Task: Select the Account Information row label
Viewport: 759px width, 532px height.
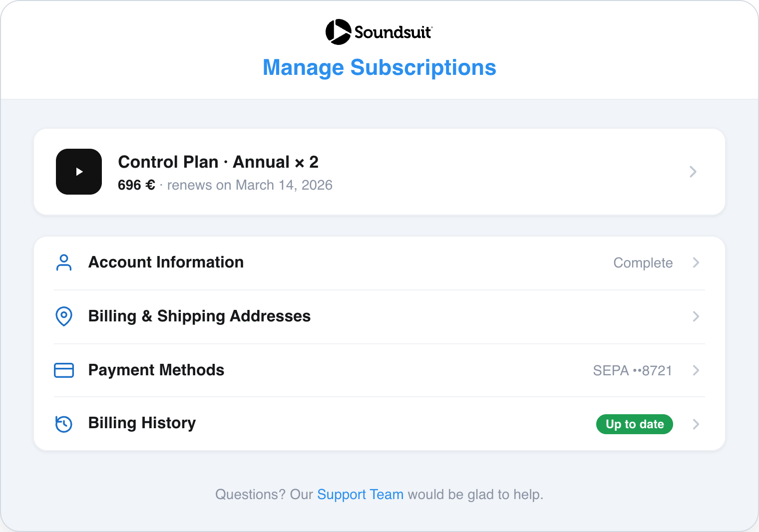Action: coord(166,263)
